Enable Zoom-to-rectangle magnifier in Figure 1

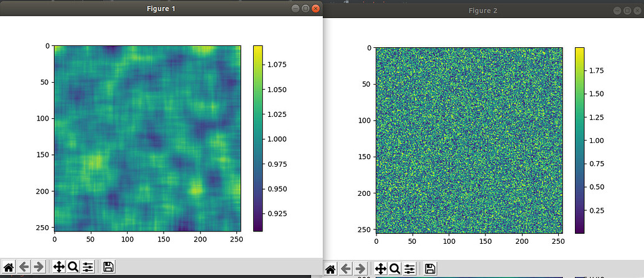tap(73, 267)
